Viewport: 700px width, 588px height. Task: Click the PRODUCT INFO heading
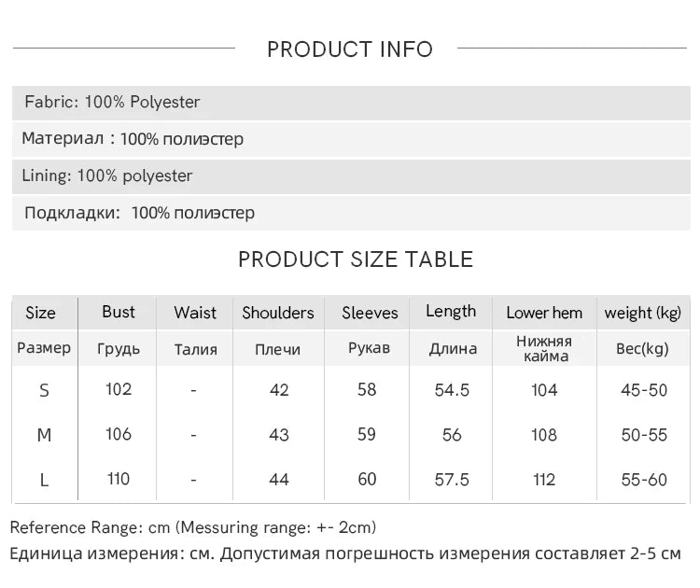(x=350, y=49)
